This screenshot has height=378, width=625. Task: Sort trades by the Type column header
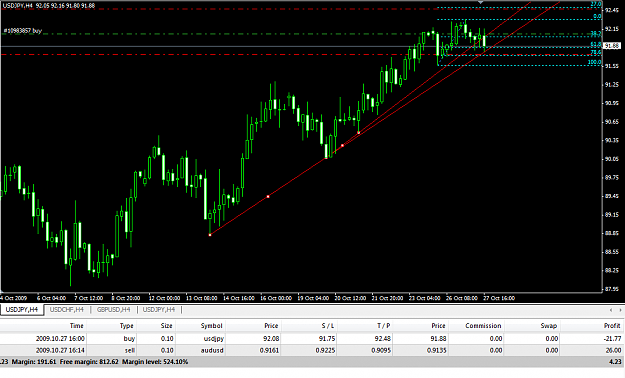pos(127,326)
